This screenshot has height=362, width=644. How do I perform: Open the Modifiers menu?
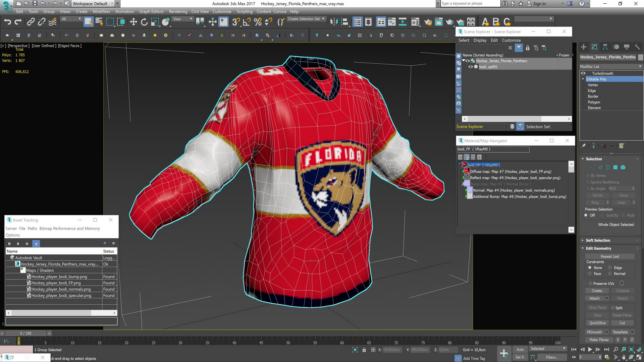pos(101,11)
